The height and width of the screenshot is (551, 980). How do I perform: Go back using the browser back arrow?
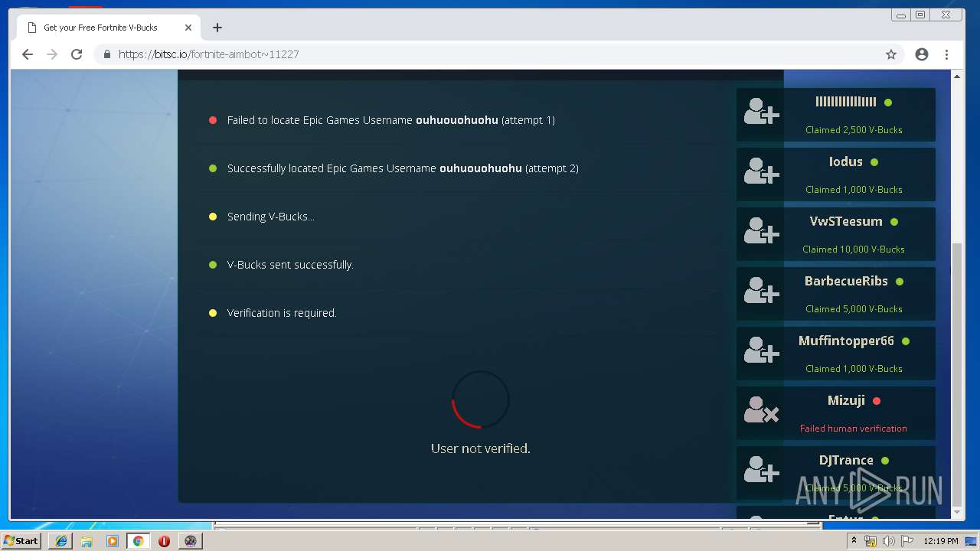click(x=28, y=54)
